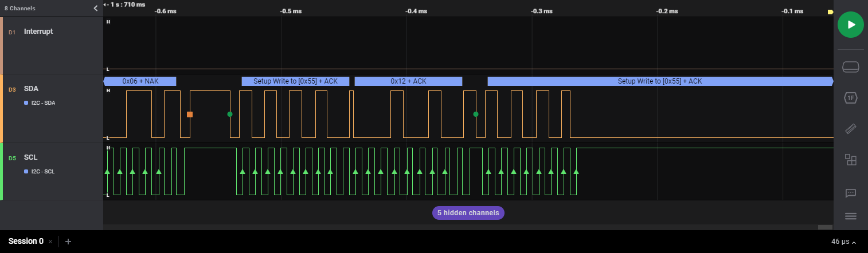Switch to the Session 0 tab
The image size is (868, 253).
(x=26, y=242)
